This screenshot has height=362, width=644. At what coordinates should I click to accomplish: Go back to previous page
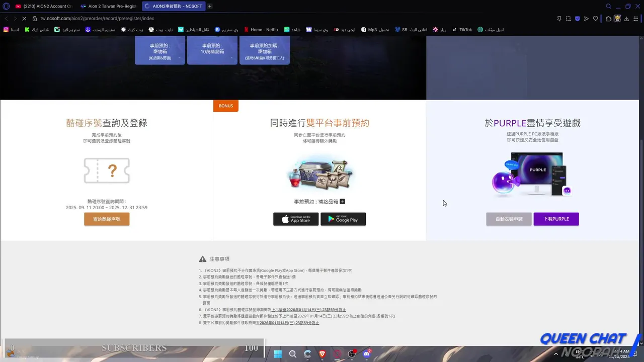[6, 19]
